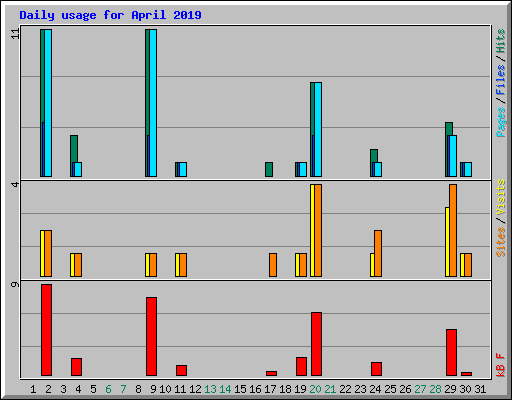Select the yellow visits bar for day 29

[x=447, y=242]
